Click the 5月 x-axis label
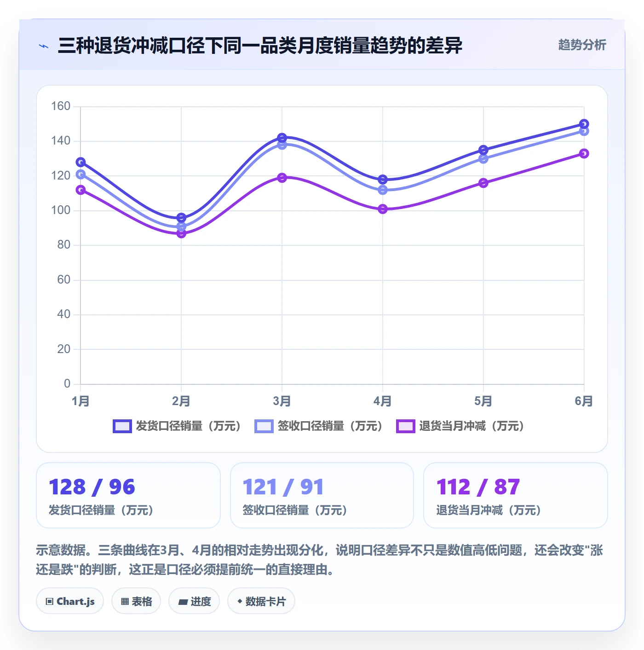The width and height of the screenshot is (644, 650). (x=483, y=401)
